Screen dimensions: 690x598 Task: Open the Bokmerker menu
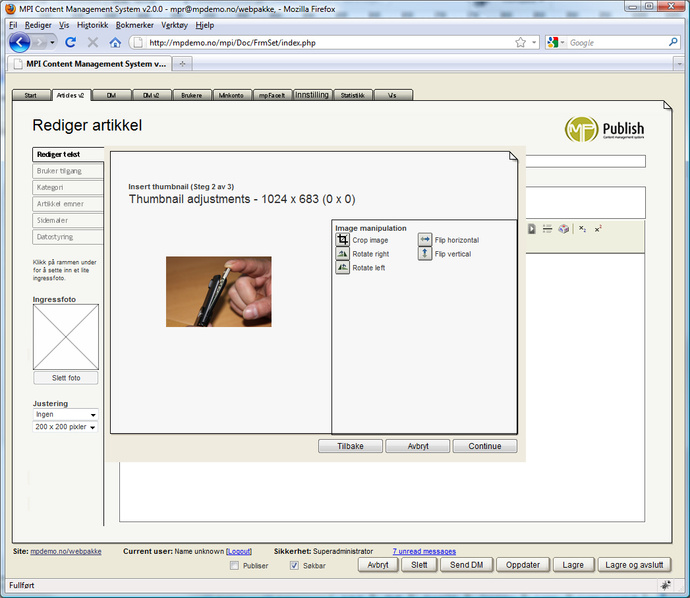(135, 24)
